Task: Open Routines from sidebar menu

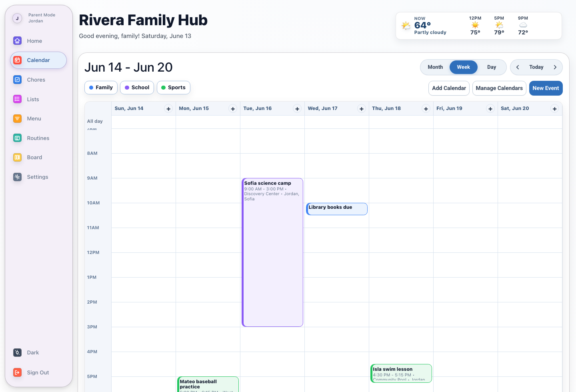Action: click(x=38, y=138)
